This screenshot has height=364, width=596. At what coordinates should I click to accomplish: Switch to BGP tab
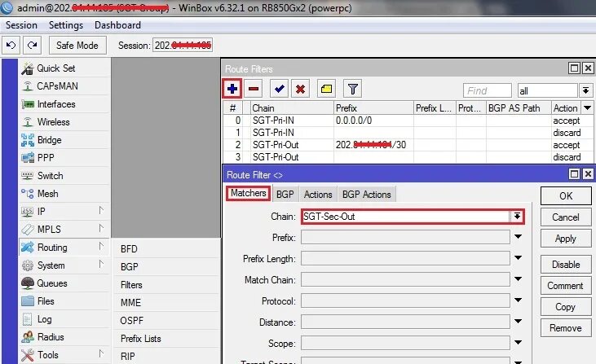point(285,195)
